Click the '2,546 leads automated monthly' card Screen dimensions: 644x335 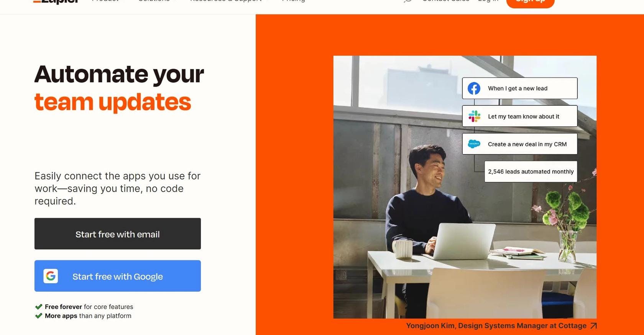pos(531,172)
